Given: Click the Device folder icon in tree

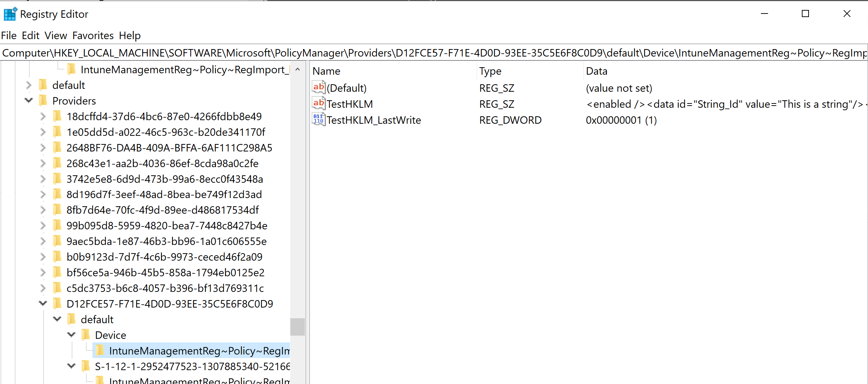Looking at the screenshot, I should click(86, 335).
